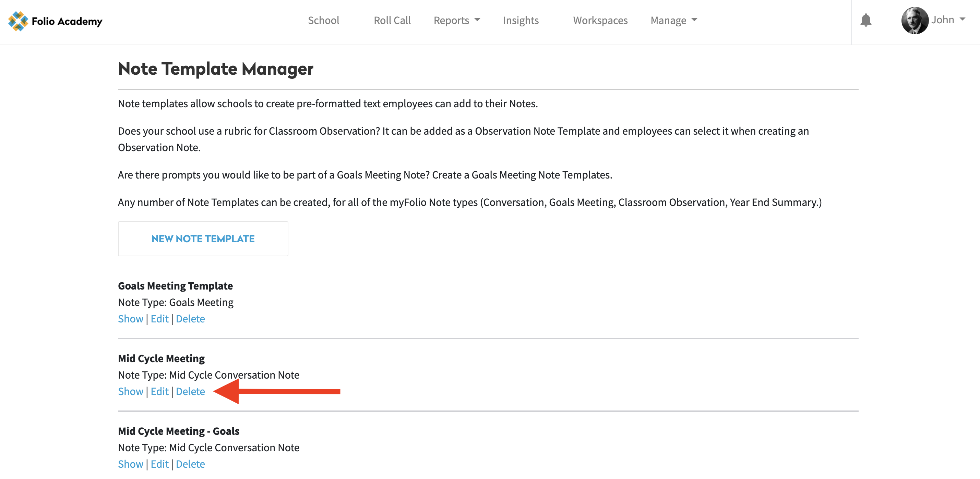980x479 pixels.
Task: Edit the Goals Meeting Template
Action: pos(159,319)
